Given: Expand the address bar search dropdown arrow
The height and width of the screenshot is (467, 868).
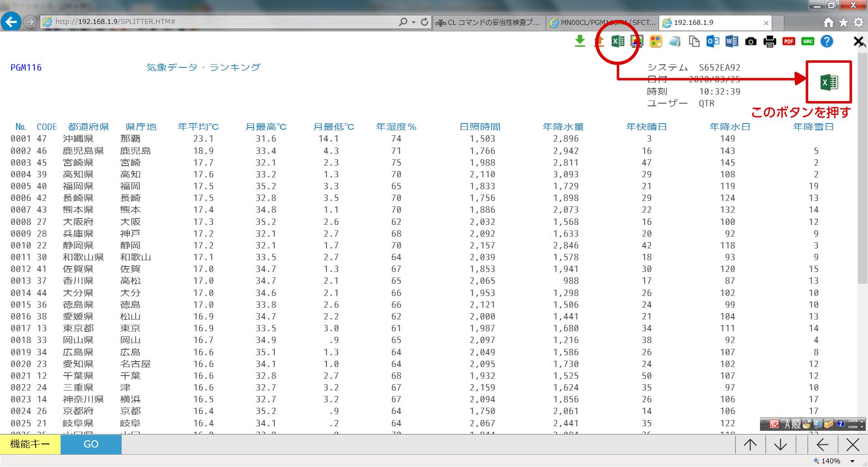Looking at the screenshot, I should (x=413, y=22).
